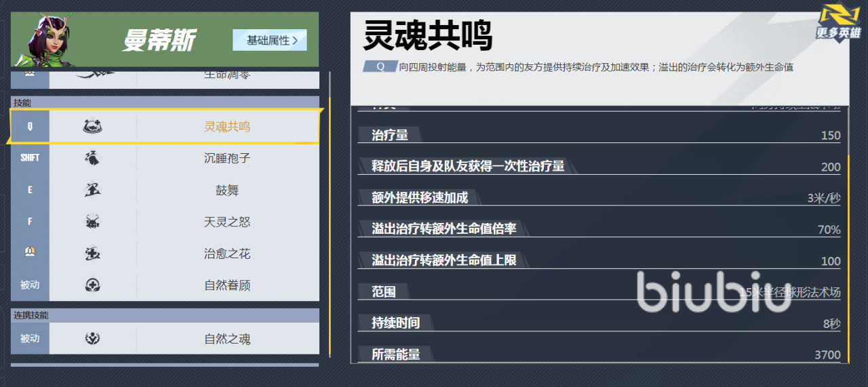The width and height of the screenshot is (868, 387).
Task: Click the 更多英雄 logo
Action: click(839, 23)
